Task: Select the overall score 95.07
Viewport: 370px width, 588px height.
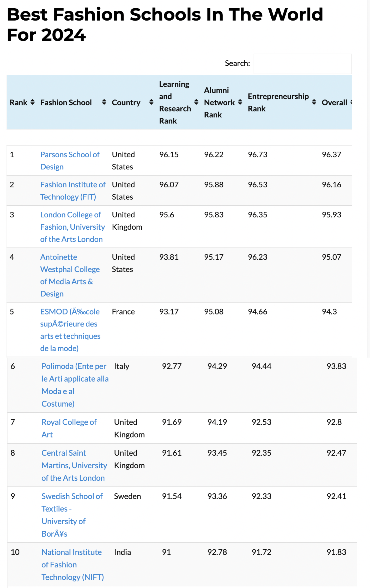Action: pyautogui.click(x=331, y=257)
